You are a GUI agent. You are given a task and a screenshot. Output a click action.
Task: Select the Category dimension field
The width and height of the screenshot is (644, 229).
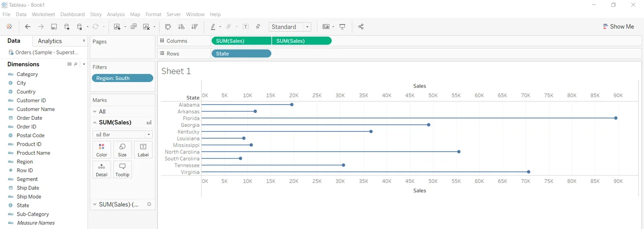click(x=27, y=74)
